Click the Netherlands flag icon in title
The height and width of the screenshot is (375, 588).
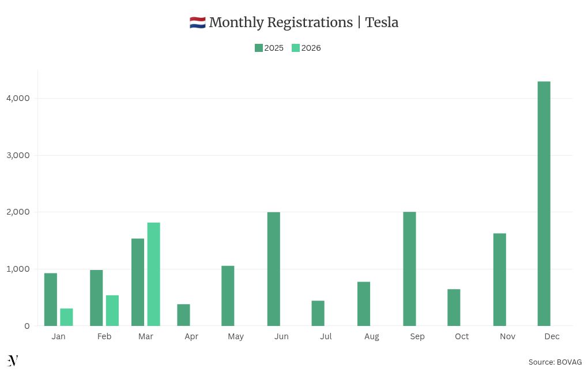click(x=197, y=23)
